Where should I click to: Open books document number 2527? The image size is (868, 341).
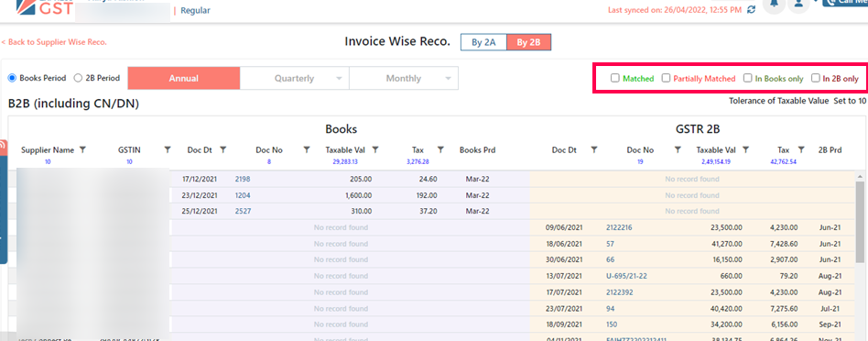pyautogui.click(x=243, y=211)
